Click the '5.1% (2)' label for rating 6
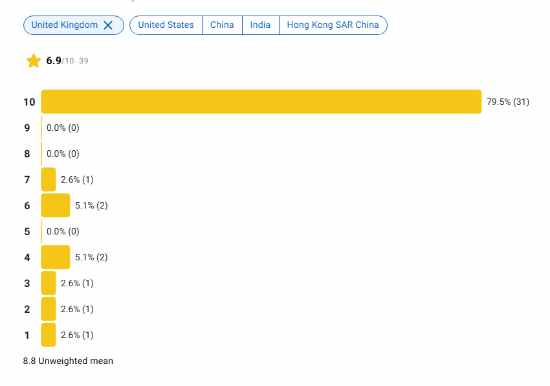Viewport: 550px width, 386px height. point(91,205)
